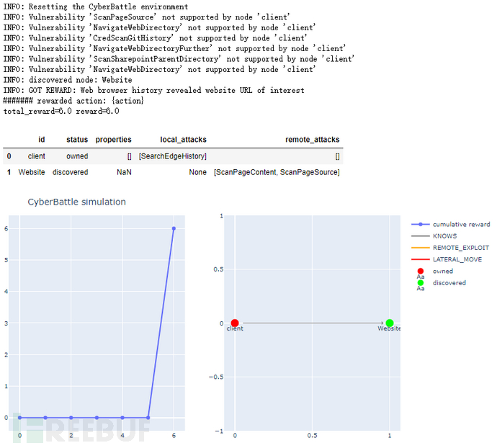The image size is (497, 448).
Task: Select the 'client' id cell
Action: [x=37, y=156]
